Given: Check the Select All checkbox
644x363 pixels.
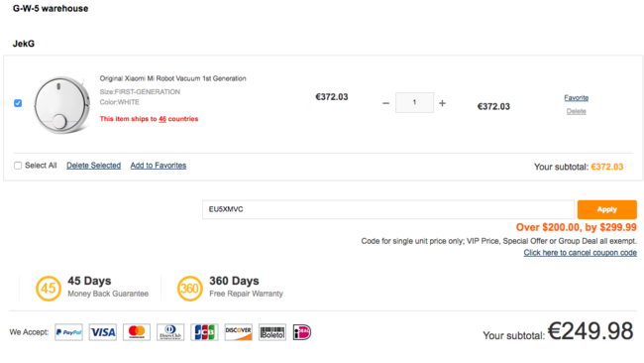Looking at the screenshot, I should 18,166.
